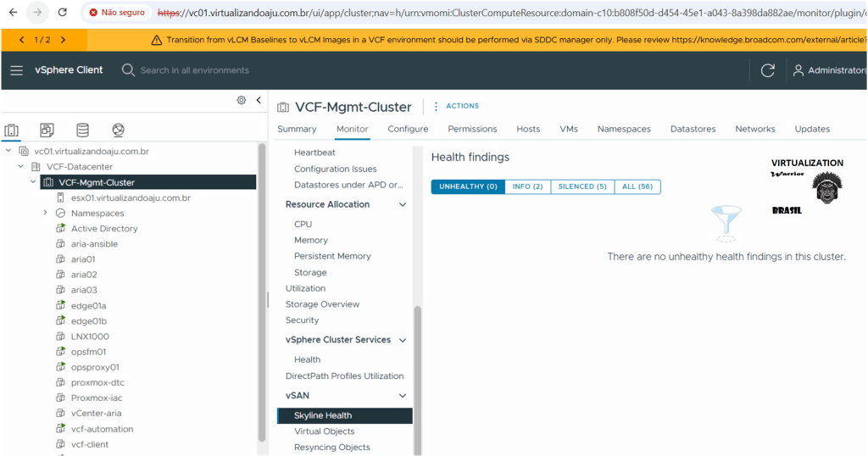868x456 pixels.
Task: Open the Networking inventory view icon
Action: tap(118, 131)
